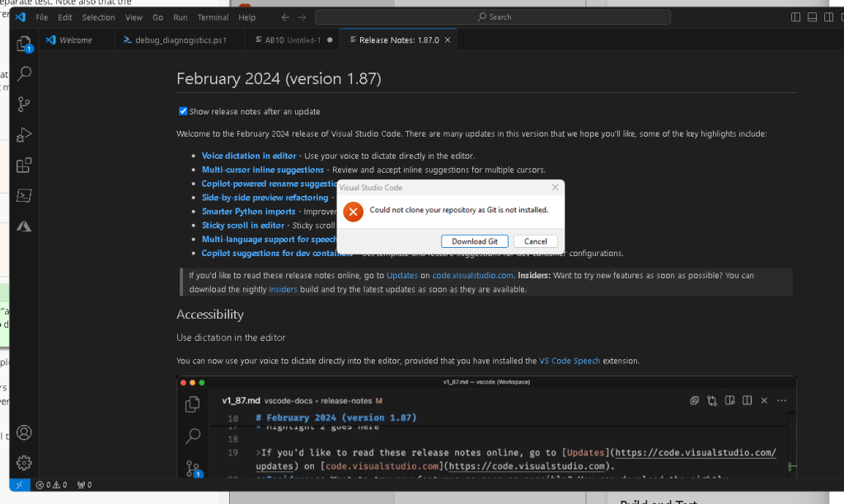Open the Go menu

pos(157,17)
